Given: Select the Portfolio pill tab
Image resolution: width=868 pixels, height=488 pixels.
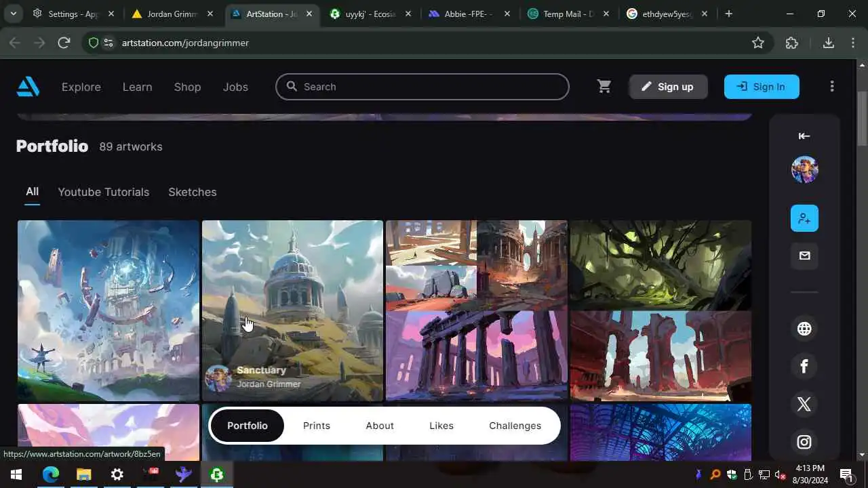Looking at the screenshot, I should (248, 426).
